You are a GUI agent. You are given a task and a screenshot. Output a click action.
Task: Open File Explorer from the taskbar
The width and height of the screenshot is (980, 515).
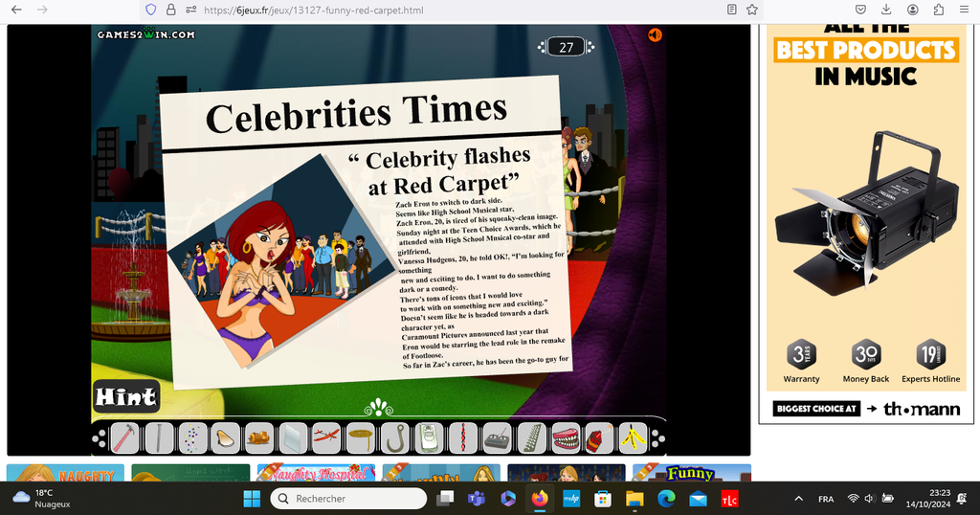[634, 499]
